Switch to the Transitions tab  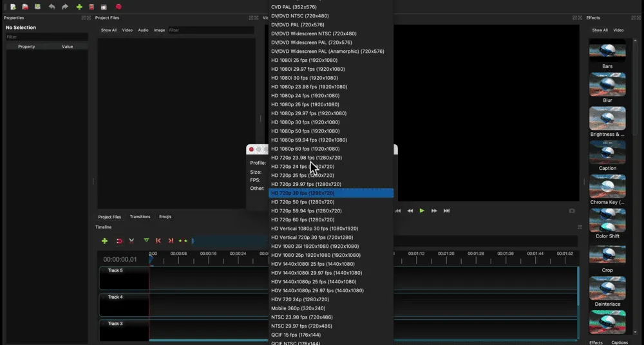click(140, 217)
